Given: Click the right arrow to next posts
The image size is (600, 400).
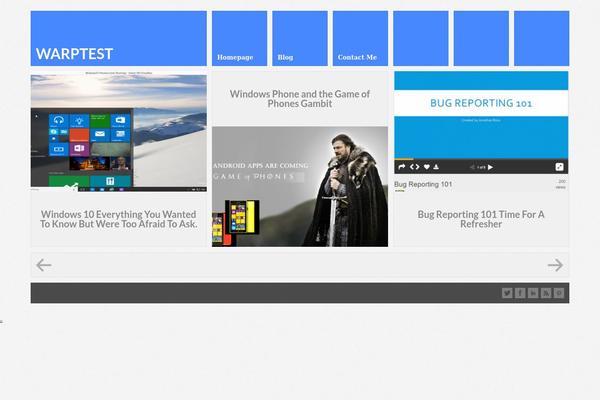Looking at the screenshot, I should 555,265.
